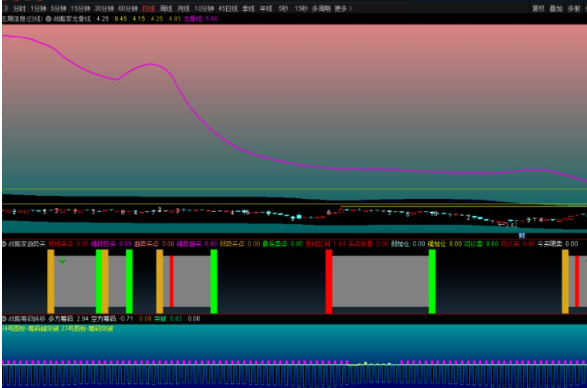
Task: Switch to the 15秒 period tab
Action: 301,8
